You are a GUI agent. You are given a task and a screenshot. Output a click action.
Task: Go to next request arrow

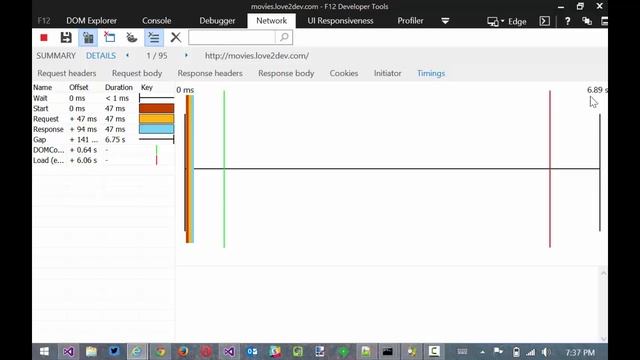point(186,56)
